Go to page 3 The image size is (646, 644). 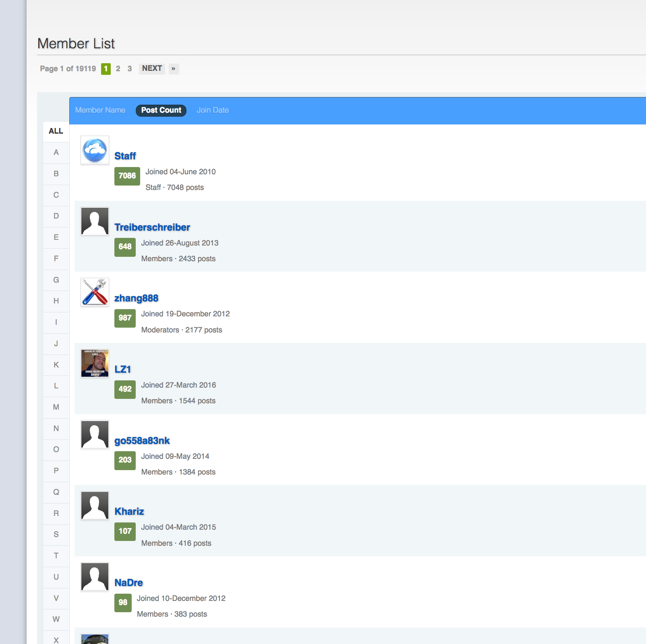130,69
